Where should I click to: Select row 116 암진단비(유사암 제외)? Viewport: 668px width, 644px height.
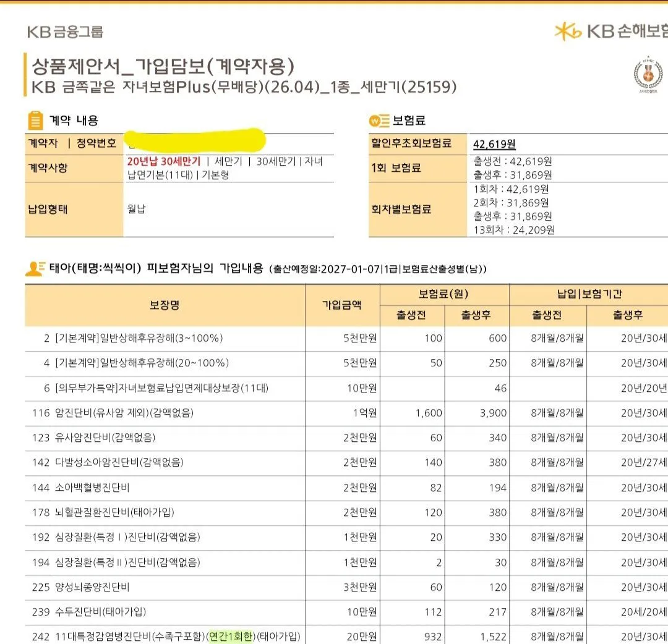tap(346, 413)
